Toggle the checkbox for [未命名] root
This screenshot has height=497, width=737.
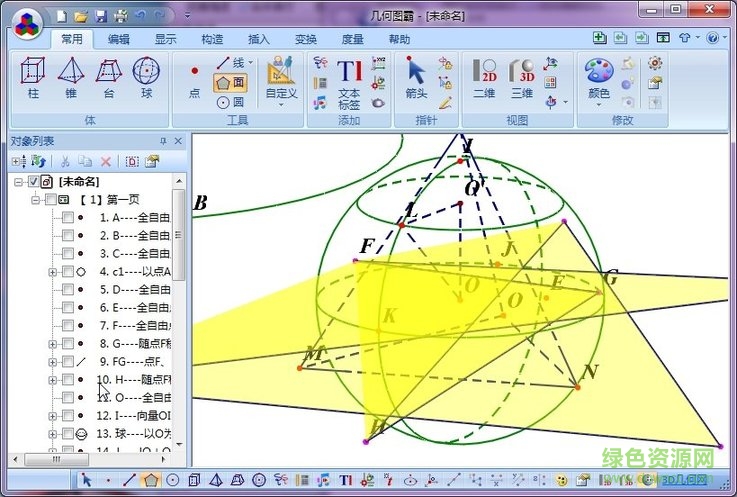[x=35, y=182]
